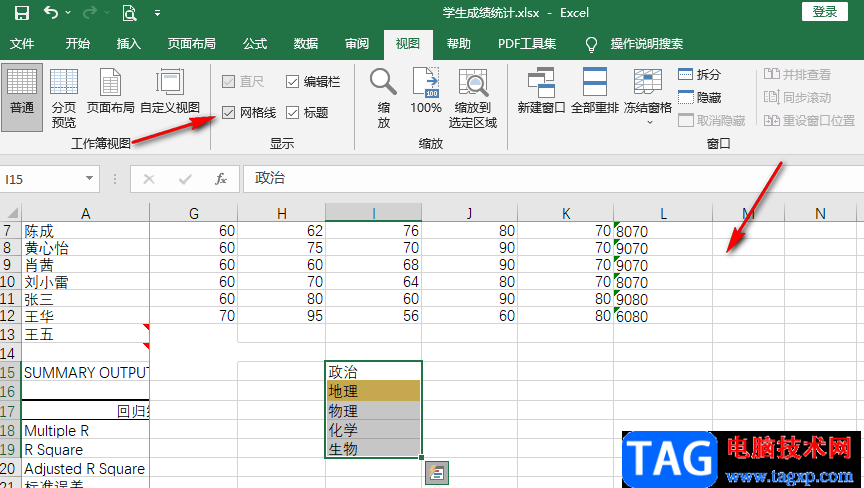Click the cell with value 95
The height and width of the screenshot is (488, 864).
(x=282, y=316)
